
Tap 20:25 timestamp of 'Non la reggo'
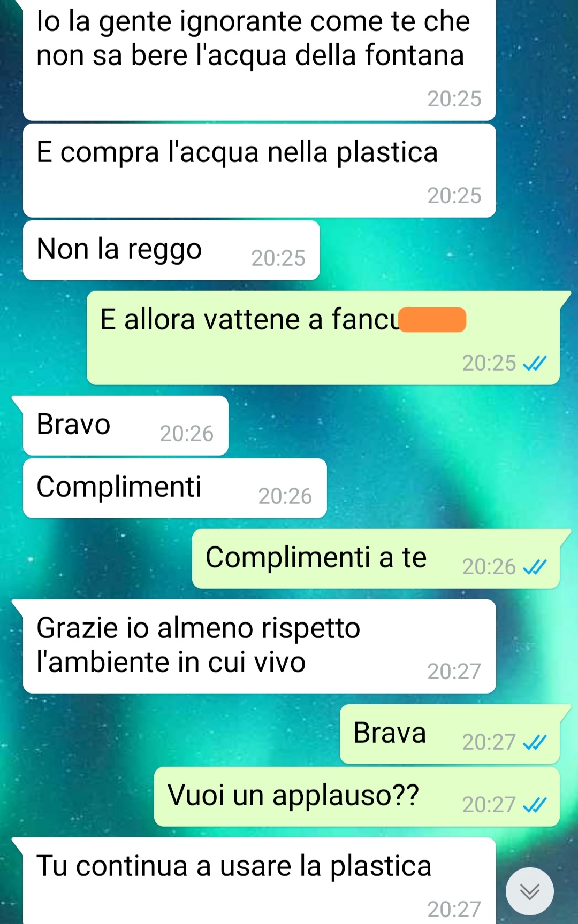(x=278, y=258)
